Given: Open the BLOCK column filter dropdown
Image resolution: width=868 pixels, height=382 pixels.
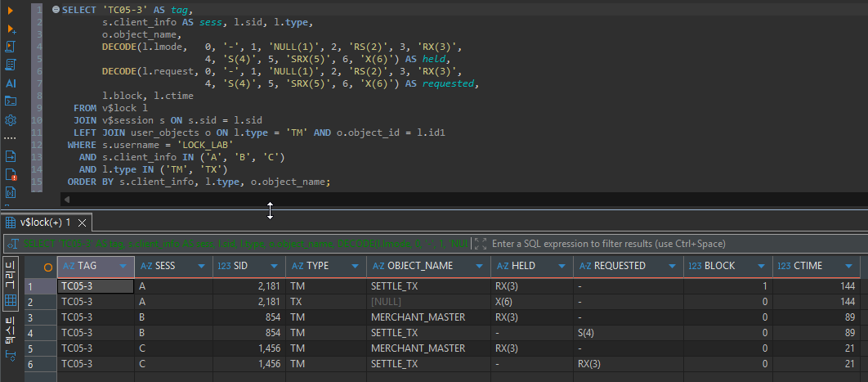Looking at the screenshot, I should [762, 267].
